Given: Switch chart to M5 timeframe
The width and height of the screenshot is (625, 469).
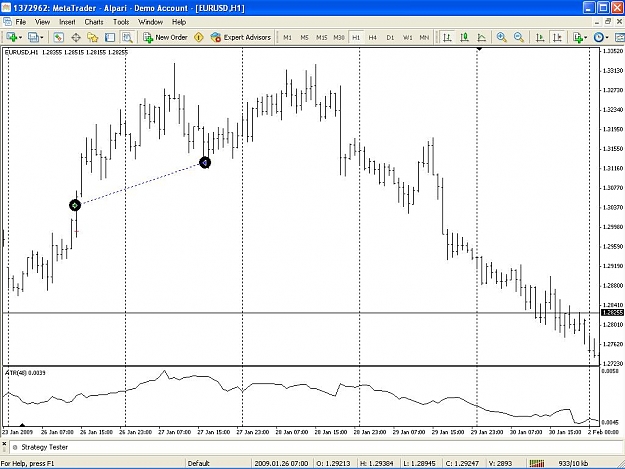Looking at the screenshot, I should [x=305, y=37].
